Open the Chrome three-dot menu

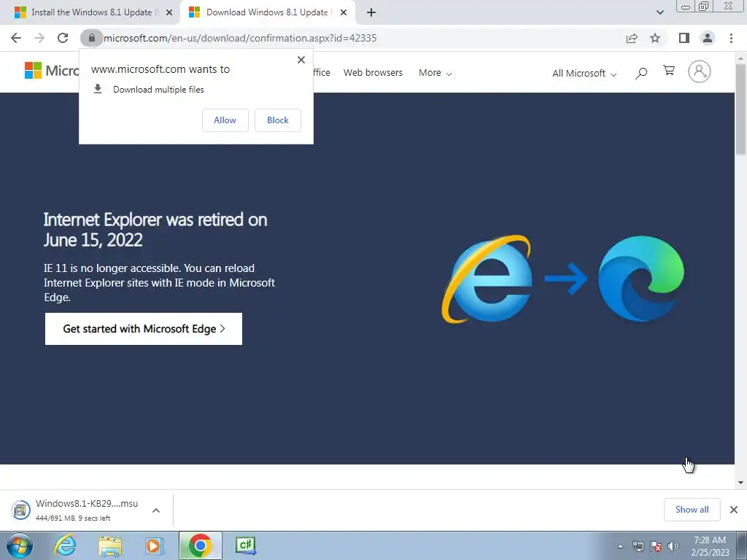point(731,38)
